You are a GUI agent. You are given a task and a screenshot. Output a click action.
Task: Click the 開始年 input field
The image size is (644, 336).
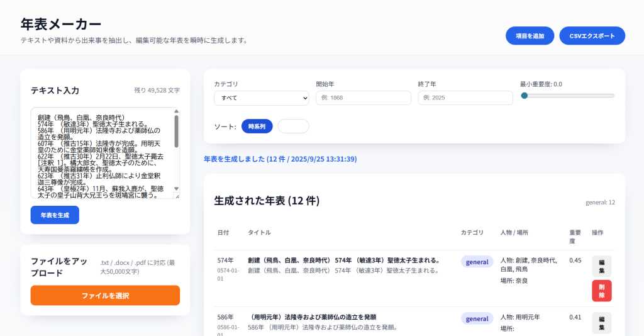tap(363, 98)
